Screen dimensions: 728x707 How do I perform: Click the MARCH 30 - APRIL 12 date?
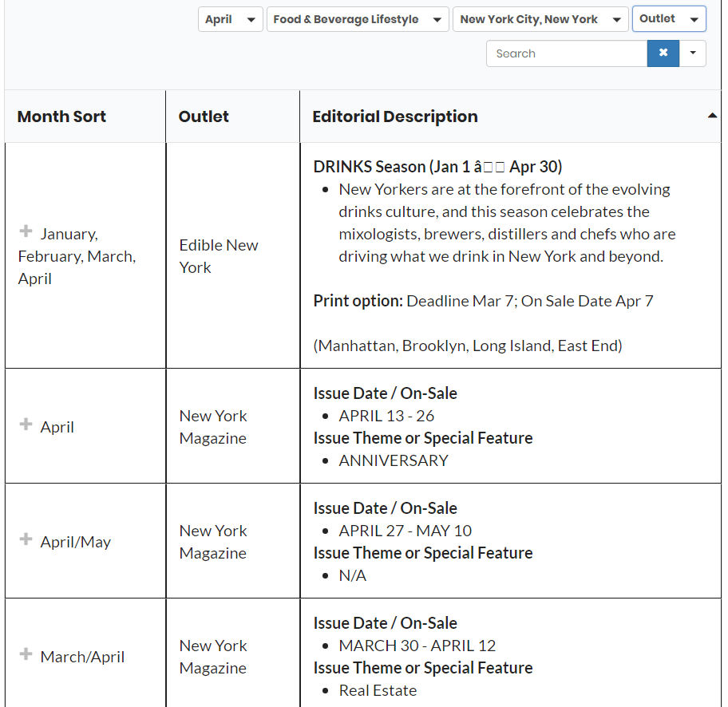coord(417,646)
